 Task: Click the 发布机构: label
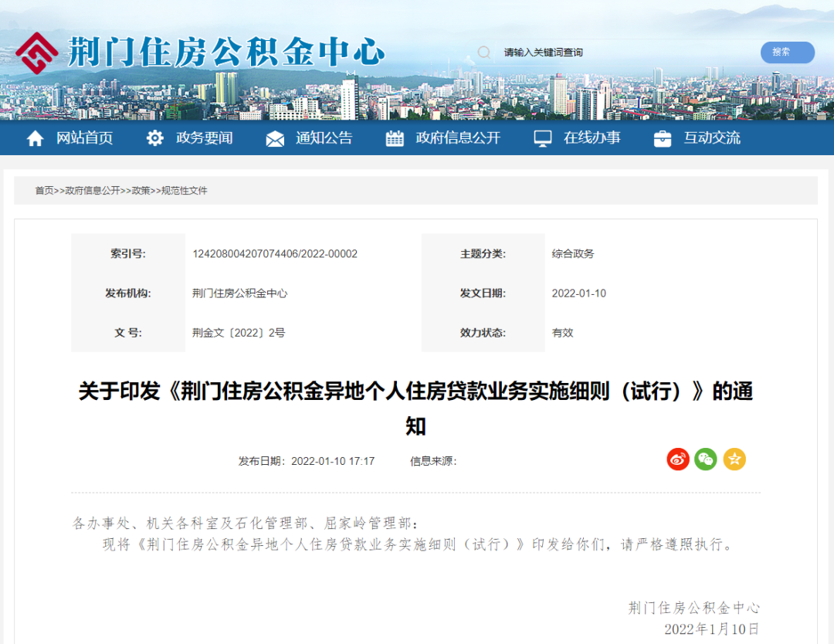[x=128, y=293]
